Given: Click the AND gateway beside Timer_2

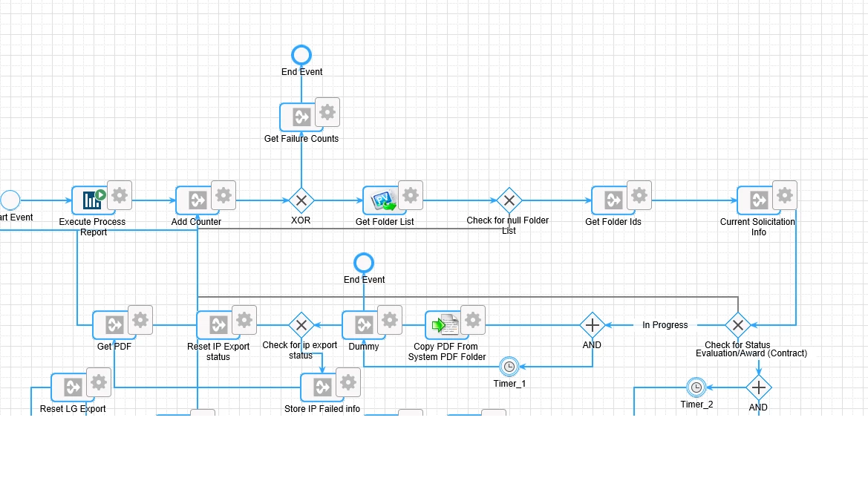Looking at the screenshot, I should tap(758, 387).
